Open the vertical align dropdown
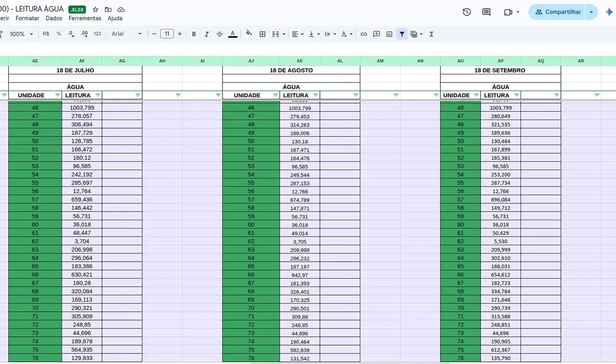The image size is (616, 364). (x=314, y=34)
